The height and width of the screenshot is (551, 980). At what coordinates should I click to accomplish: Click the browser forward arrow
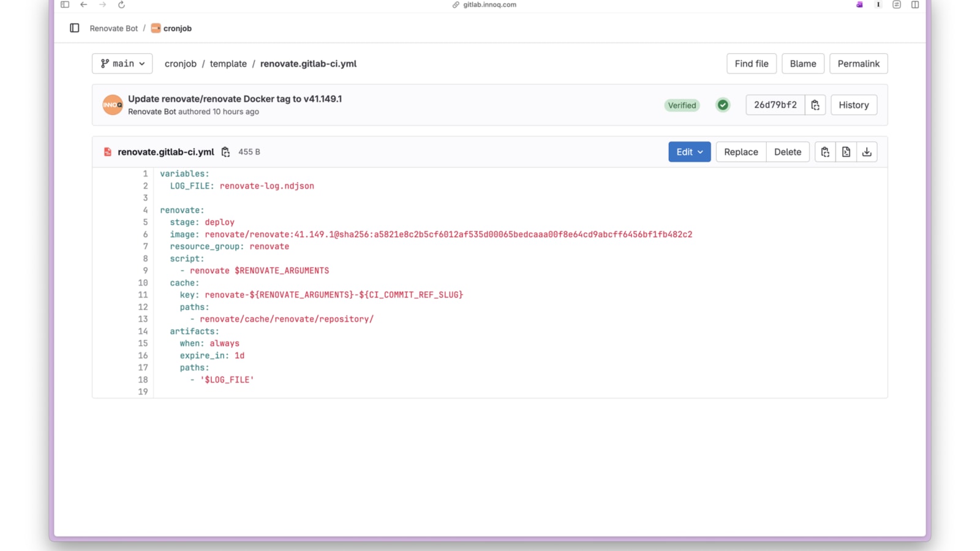pyautogui.click(x=103, y=5)
